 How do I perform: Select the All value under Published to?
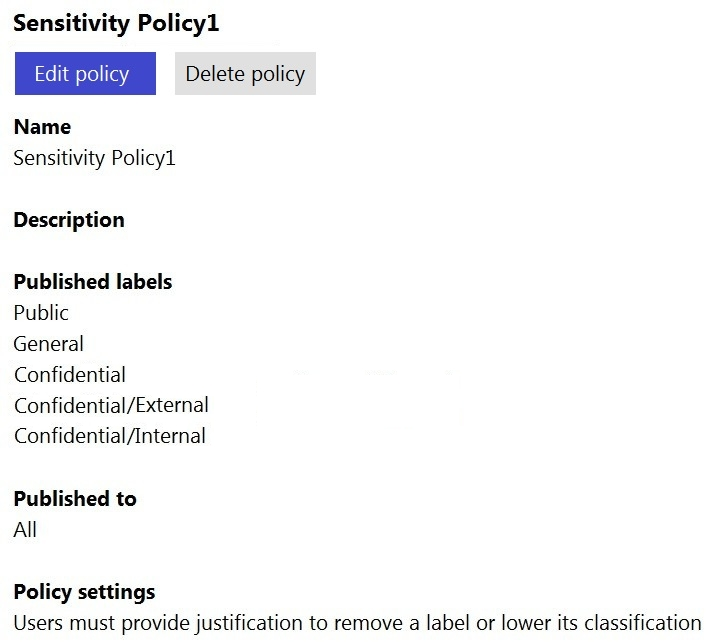coord(25,530)
